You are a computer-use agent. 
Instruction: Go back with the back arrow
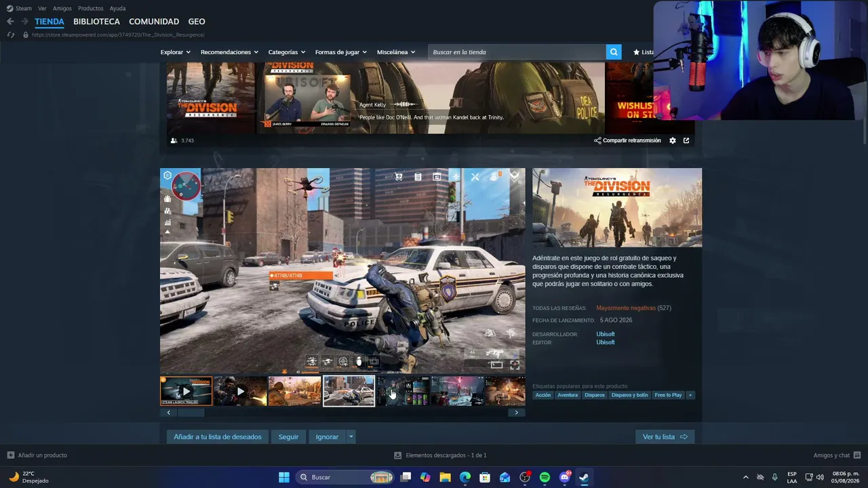pos(10,22)
